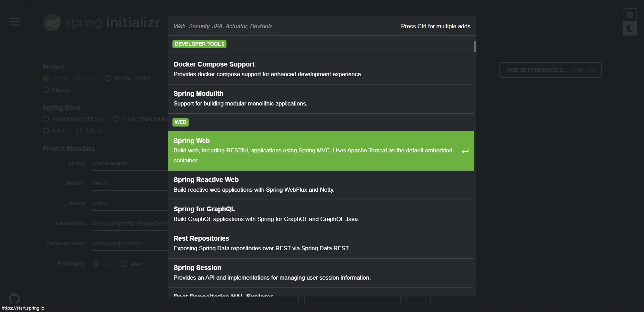644x312 pixels.
Task: Add the Docker Compose Support dependency
Action: tap(321, 70)
